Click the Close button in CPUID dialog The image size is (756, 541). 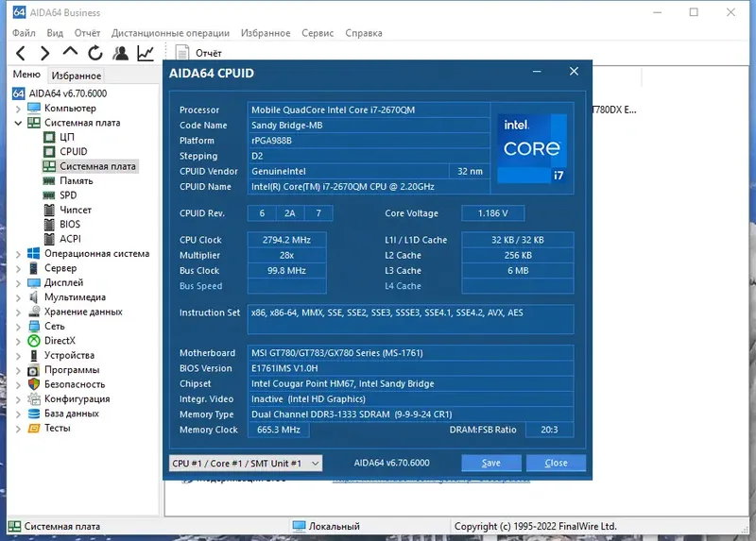tap(556, 463)
